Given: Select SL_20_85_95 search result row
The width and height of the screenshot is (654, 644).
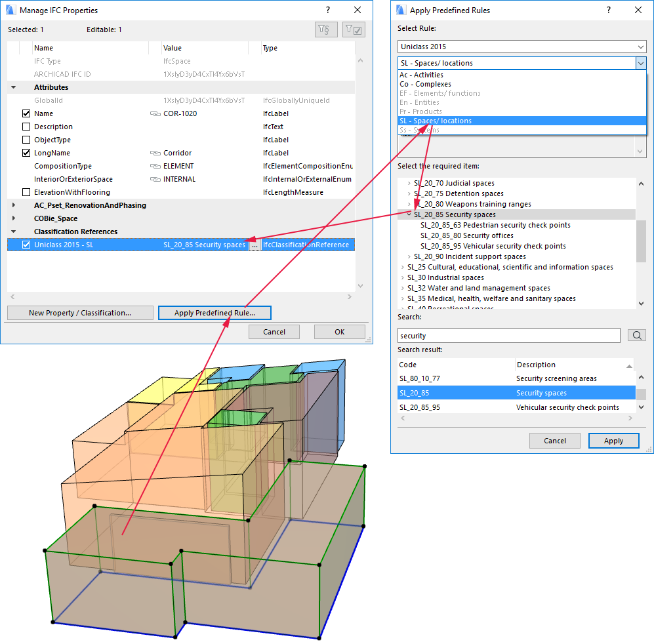Looking at the screenshot, I should [516, 407].
